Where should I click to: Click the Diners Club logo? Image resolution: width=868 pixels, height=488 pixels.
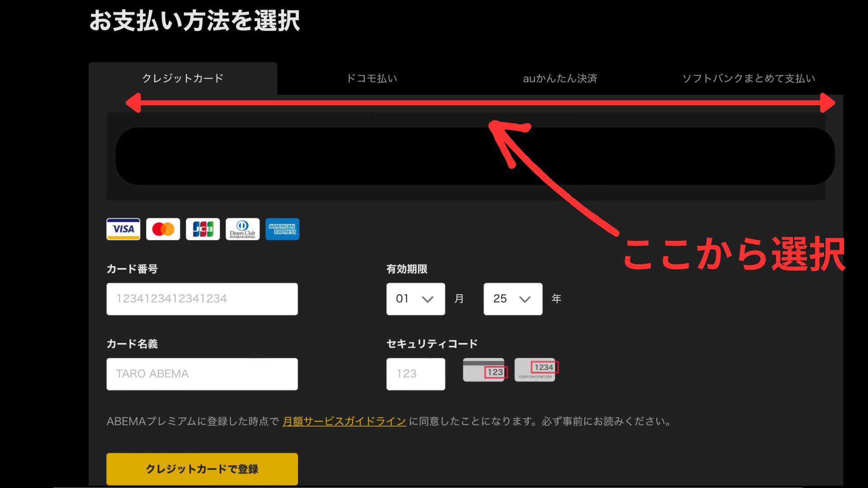point(243,229)
